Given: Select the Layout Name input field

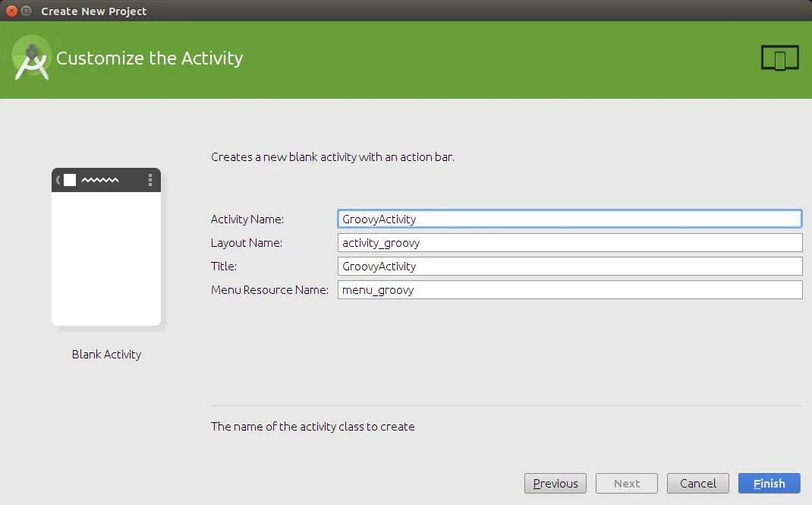Looking at the screenshot, I should 569,242.
